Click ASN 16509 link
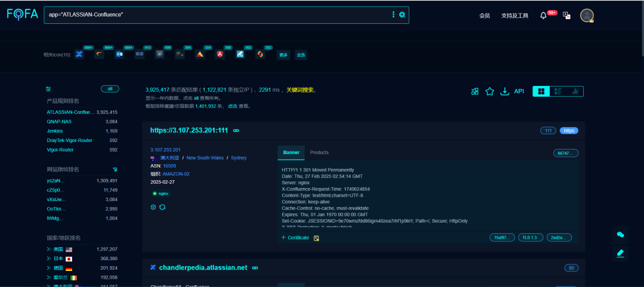Image resolution: width=644 pixels, height=287 pixels. (169, 166)
